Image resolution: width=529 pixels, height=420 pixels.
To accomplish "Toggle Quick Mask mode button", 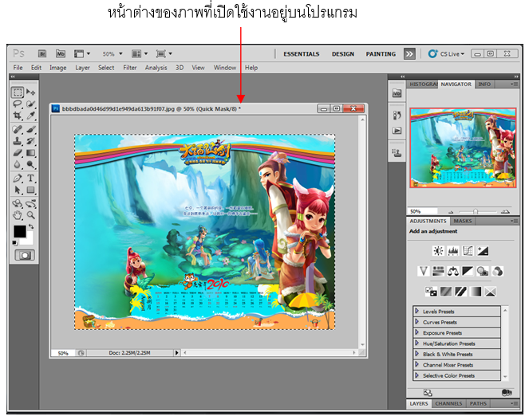I will 24,254.
